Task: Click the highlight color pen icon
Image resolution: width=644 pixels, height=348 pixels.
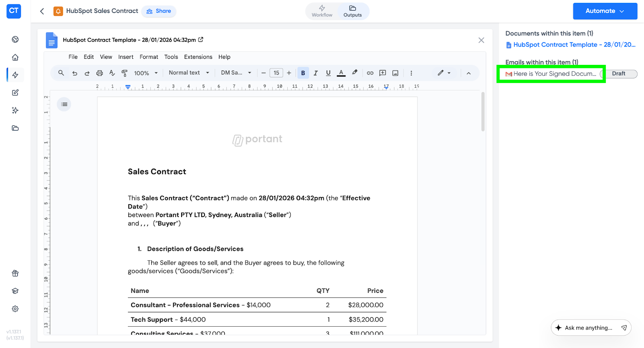Action: (355, 72)
